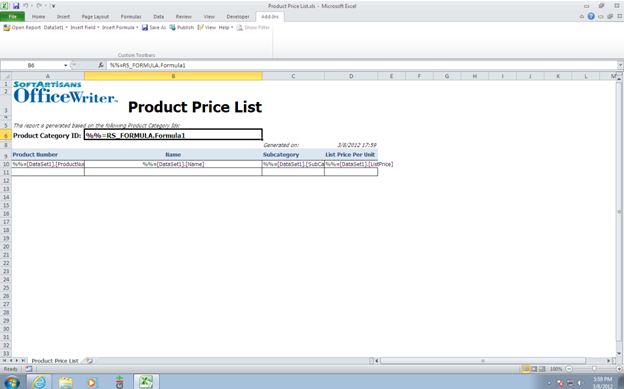Select column C header
The width and height of the screenshot is (626, 389).
click(x=293, y=76)
